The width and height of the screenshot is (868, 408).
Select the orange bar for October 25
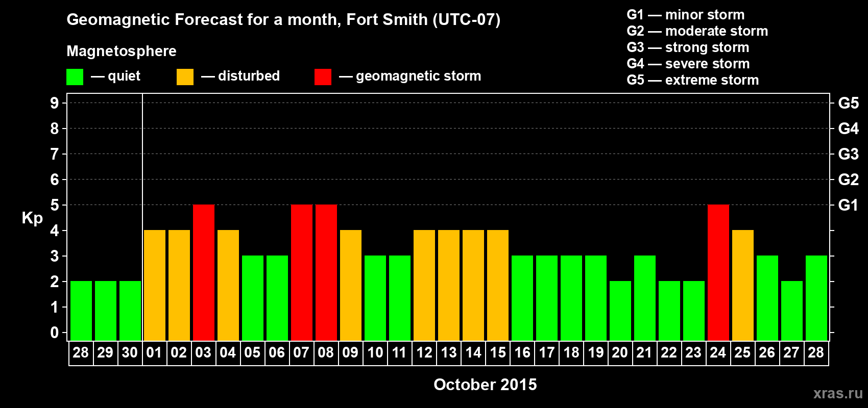click(743, 286)
